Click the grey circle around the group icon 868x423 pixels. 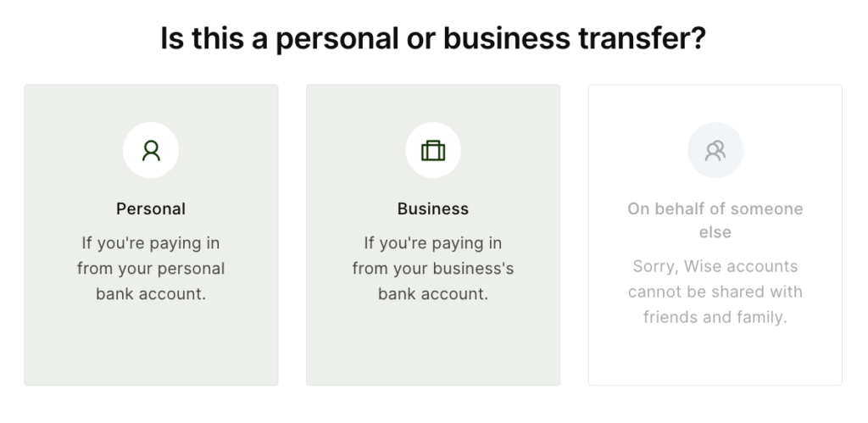715,150
